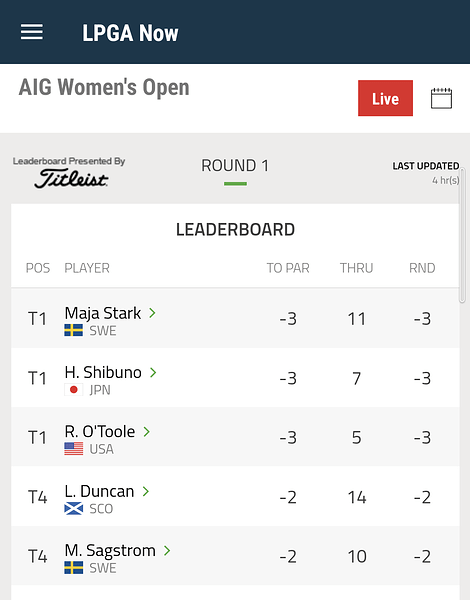Screen dimensions: 470x600
Task: Expand H. Shibuno details chevron
Action: tap(153, 372)
